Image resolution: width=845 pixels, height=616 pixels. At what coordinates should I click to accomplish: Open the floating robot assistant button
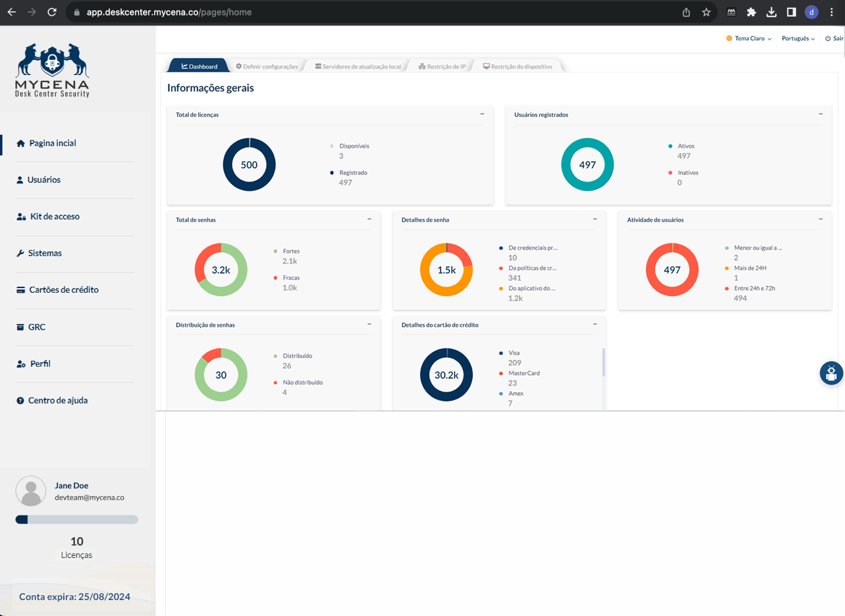pos(831,373)
